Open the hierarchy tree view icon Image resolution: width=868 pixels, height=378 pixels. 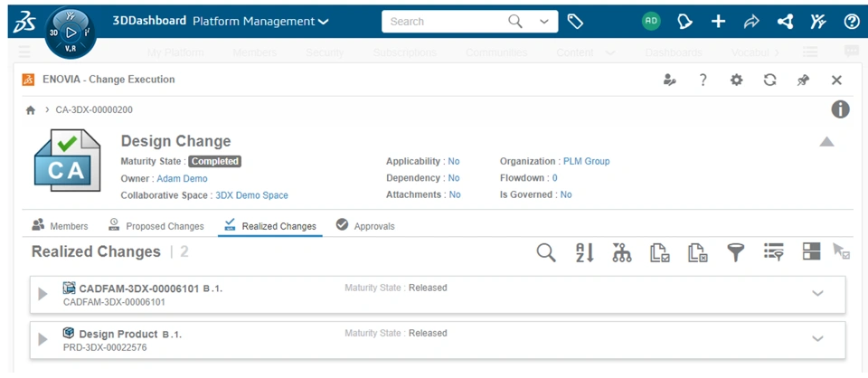click(621, 253)
